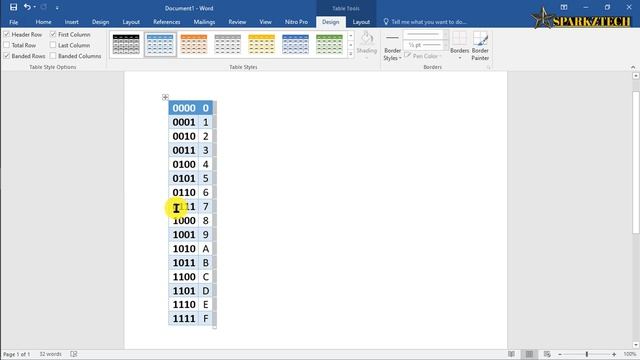Click the 100% zoom level

(629, 354)
